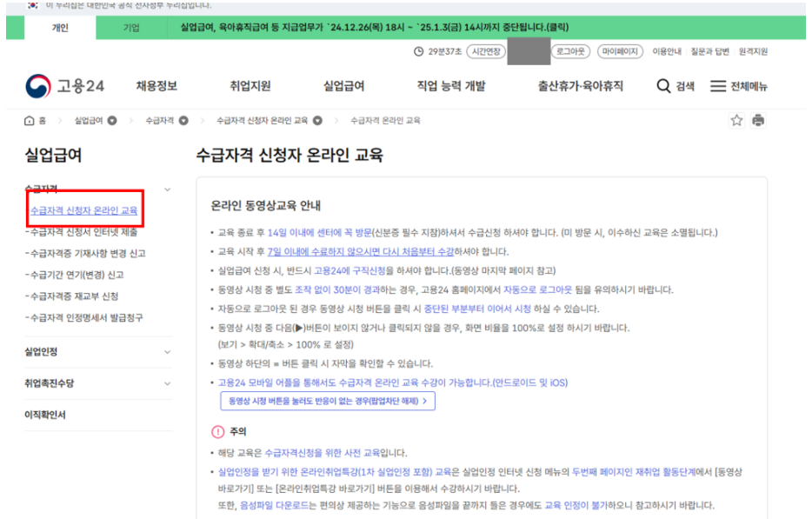Open the 채용정보 menu

click(x=157, y=85)
